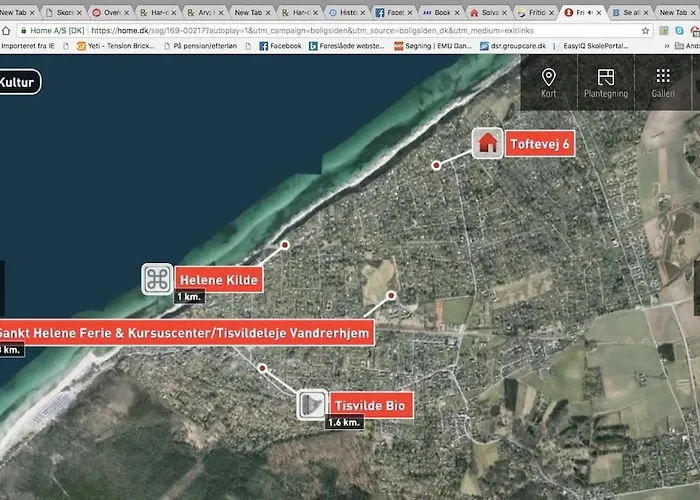Click Sankt Helene Ferie & Kursuscenter label
Screen dimensions: 700x500
click(185, 333)
